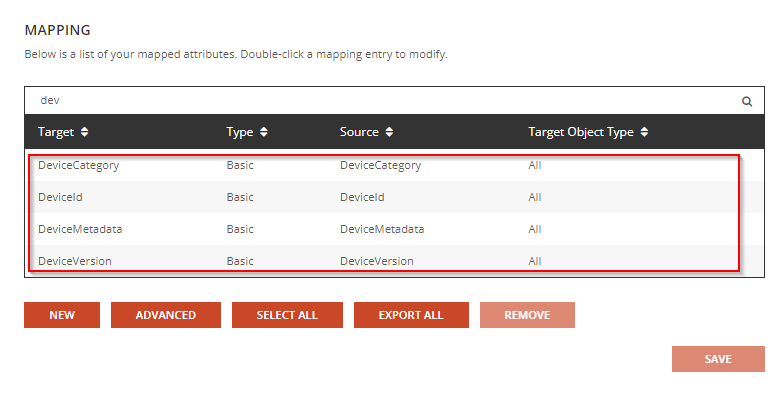Click Basic type in DeviceCategory row
782x400 pixels.
click(x=240, y=165)
